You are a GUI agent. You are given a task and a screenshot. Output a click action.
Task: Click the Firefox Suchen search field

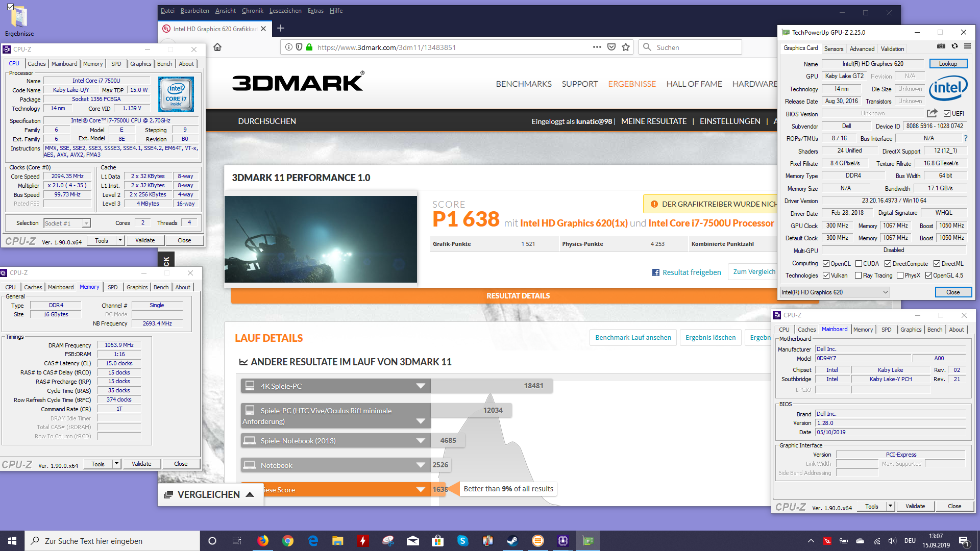click(690, 47)
